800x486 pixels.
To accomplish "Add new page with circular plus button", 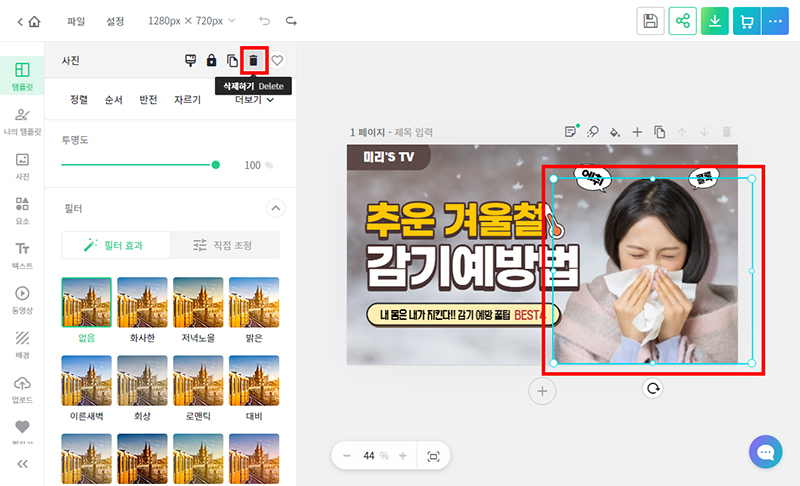I will tap(542, 391).
